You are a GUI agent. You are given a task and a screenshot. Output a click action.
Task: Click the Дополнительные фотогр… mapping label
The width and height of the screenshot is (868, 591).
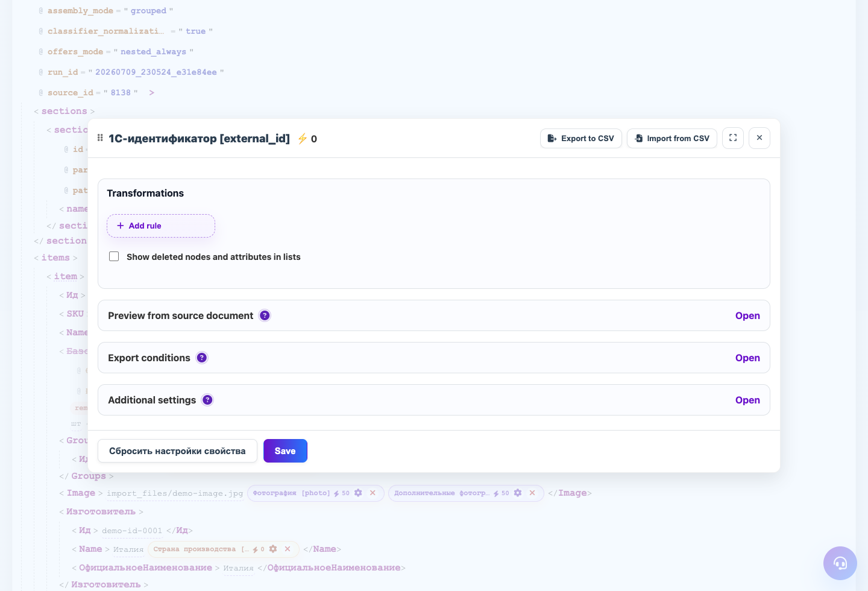(x=441, y=493)
